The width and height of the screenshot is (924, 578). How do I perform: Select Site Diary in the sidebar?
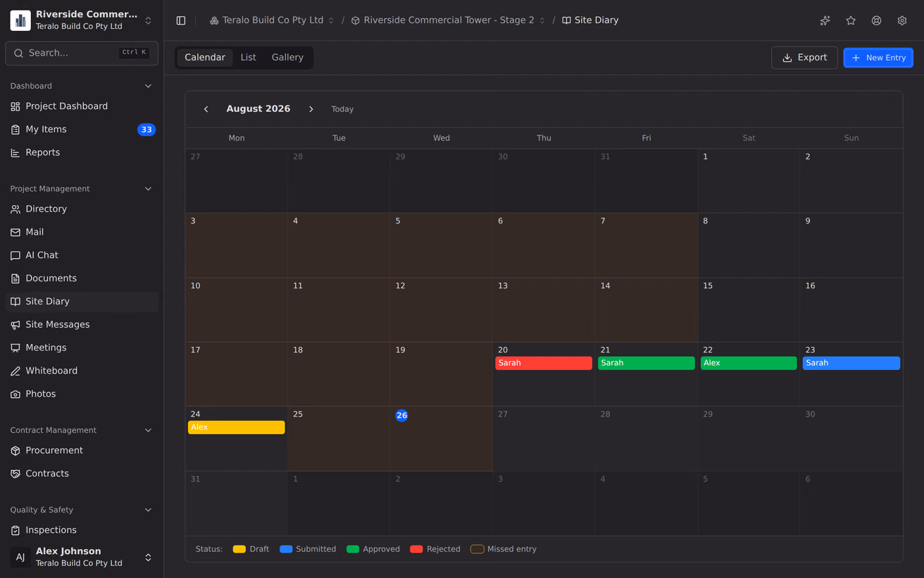[82, 302]
